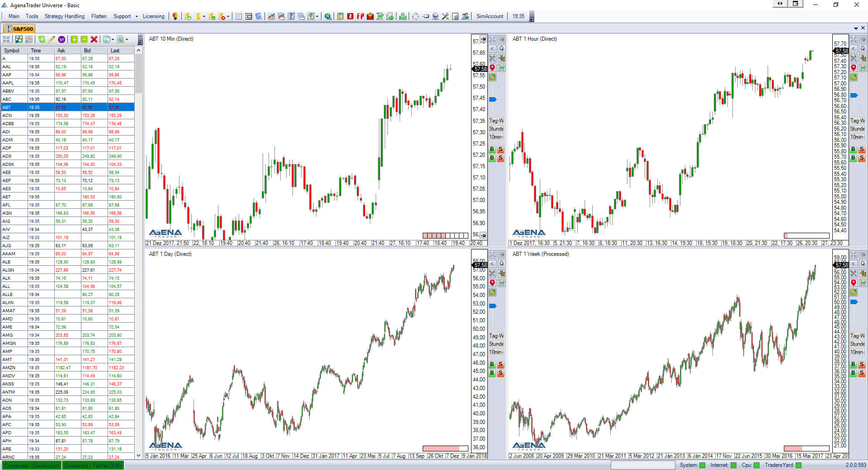The width and height of the screenshot is (868, 470).
Task: Click the back arrow icon in 1 Hour chart panel
Action: click(854, 49)
